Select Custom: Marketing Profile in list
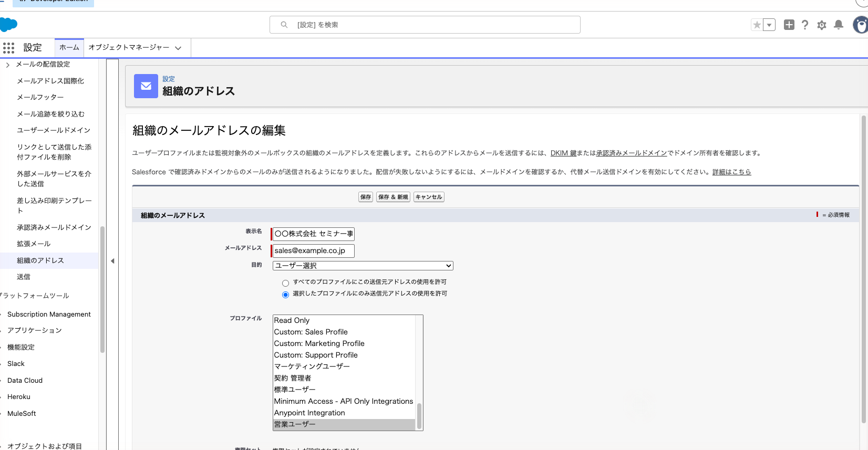Image resolution: width=868 pixels, height=450 pixels. [345, 343]
